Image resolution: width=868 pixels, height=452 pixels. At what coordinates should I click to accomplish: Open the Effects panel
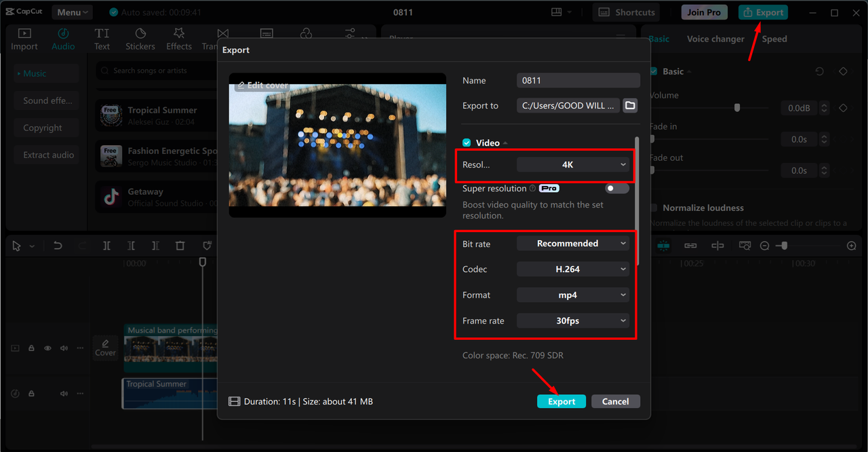pos(179,39)
